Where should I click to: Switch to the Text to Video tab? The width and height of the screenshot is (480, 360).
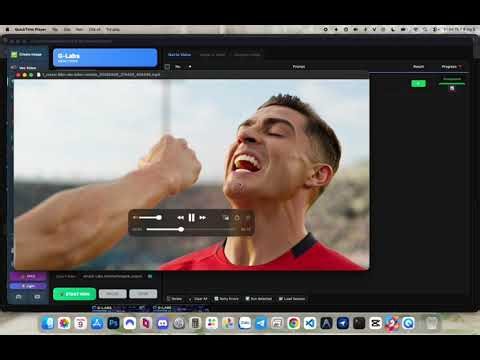click(179, 55)
